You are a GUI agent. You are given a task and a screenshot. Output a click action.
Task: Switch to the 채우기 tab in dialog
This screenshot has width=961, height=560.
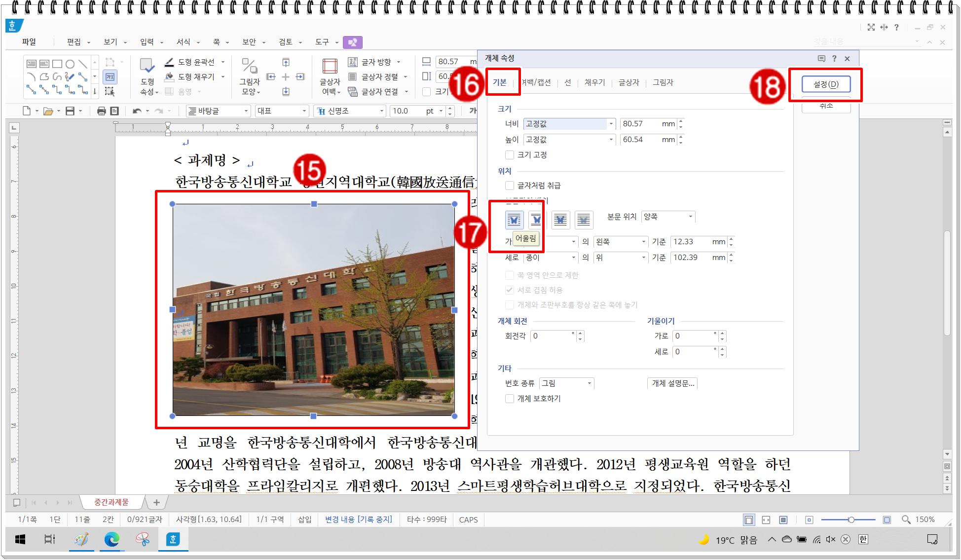coord(595,83)
